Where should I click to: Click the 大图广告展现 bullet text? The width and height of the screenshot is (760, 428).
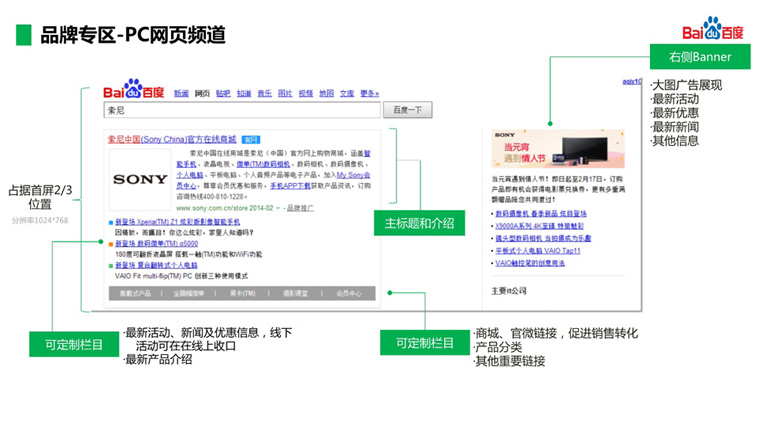(686, 85)
